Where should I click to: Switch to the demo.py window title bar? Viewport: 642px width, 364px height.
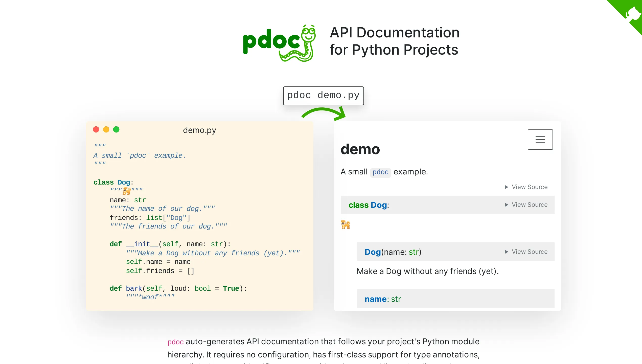click(x=199, y=130)
